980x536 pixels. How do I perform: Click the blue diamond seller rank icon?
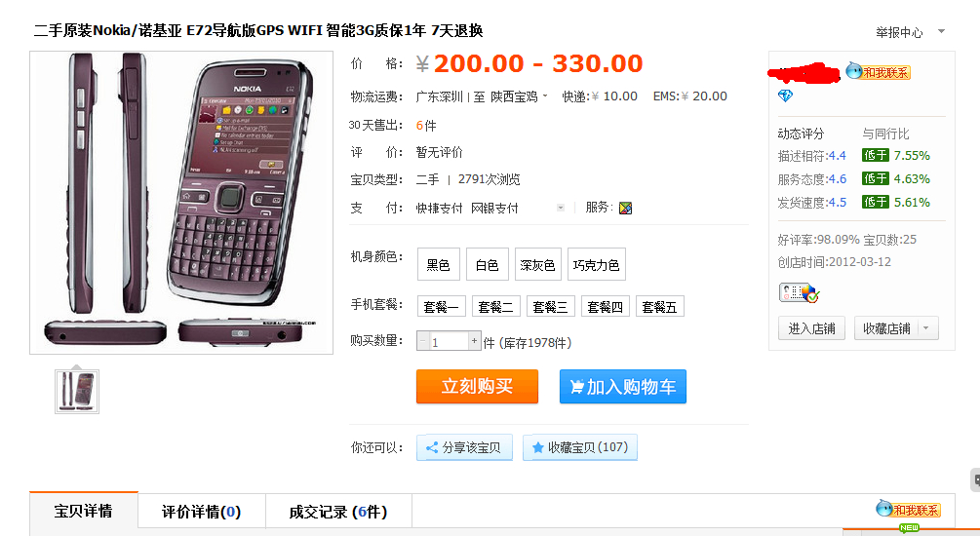coord(785,96)
